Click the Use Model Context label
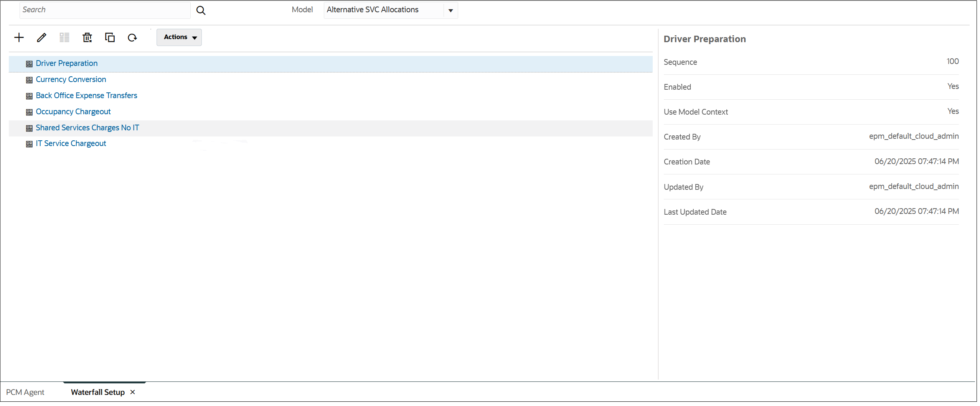 tap(696, 112)
